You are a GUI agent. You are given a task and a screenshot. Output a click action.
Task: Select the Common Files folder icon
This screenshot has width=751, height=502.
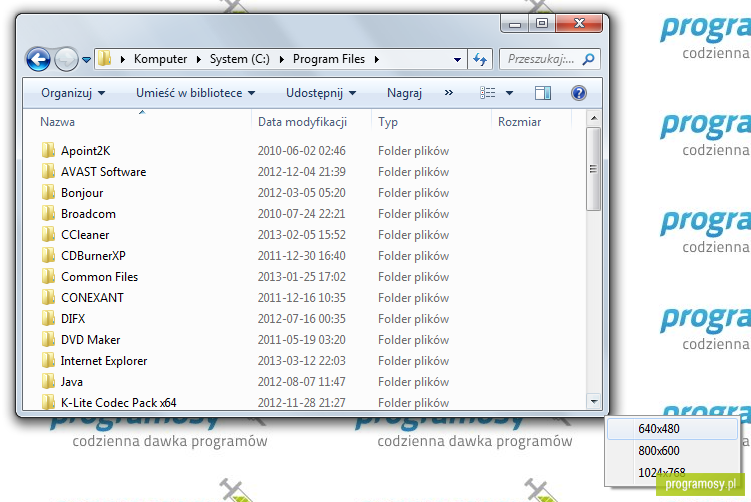[48, 277]
